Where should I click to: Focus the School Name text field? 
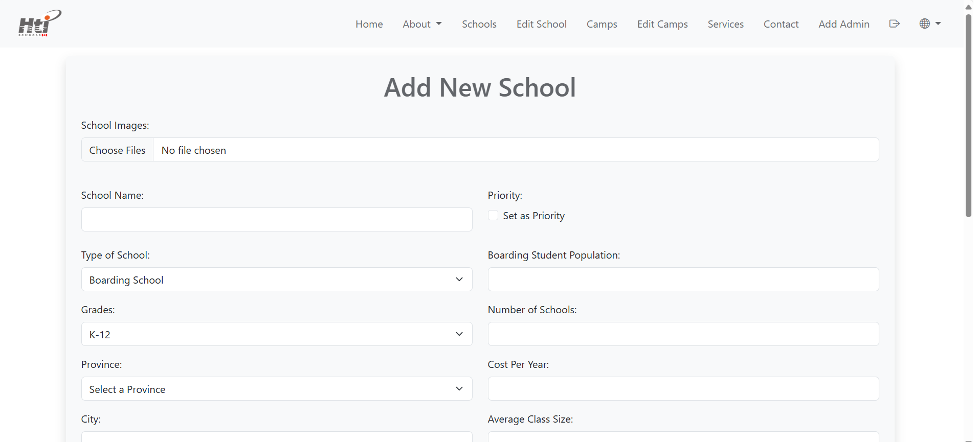click(x=276, y=220)
